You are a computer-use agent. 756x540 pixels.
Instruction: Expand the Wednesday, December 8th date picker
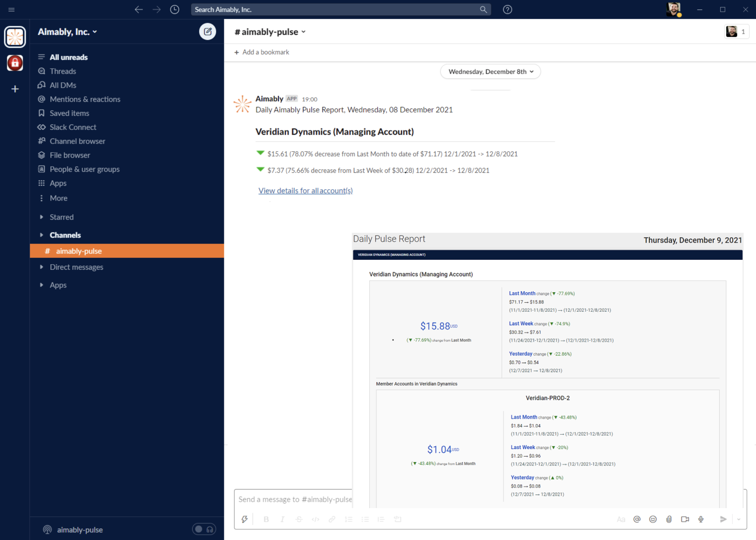[490, 72]
